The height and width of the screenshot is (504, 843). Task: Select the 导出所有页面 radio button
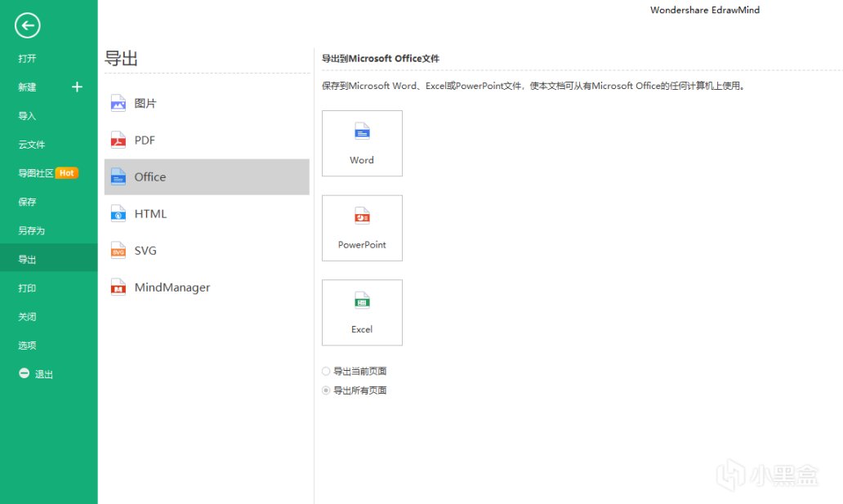tap(326, 390)
